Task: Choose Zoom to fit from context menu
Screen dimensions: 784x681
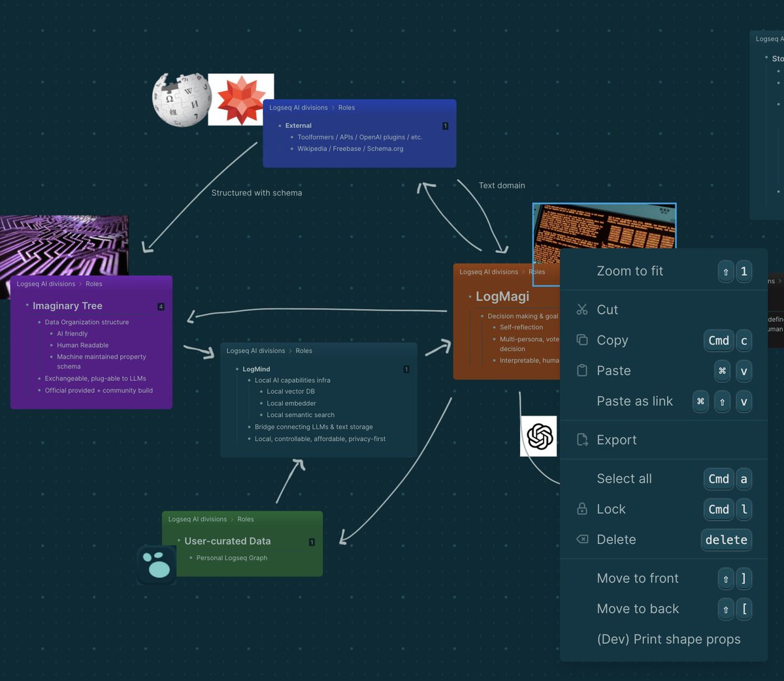Action: (x=664, y=271)
